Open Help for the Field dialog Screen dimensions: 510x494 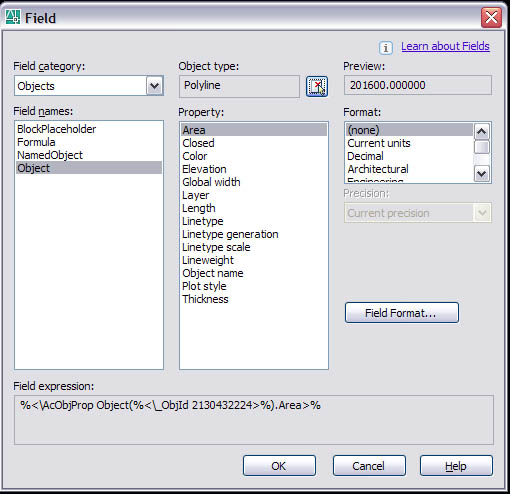tap(456, 466)
